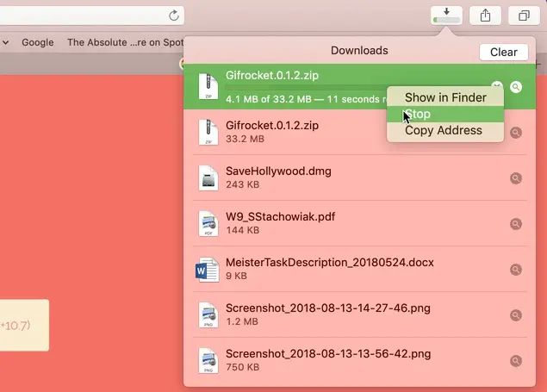Click magnifier icon for Screenshot_2018-08-13-14-27-46.png
Image resolution: width=547 pixels, height=392 pixels.
[x=516, y=315]
